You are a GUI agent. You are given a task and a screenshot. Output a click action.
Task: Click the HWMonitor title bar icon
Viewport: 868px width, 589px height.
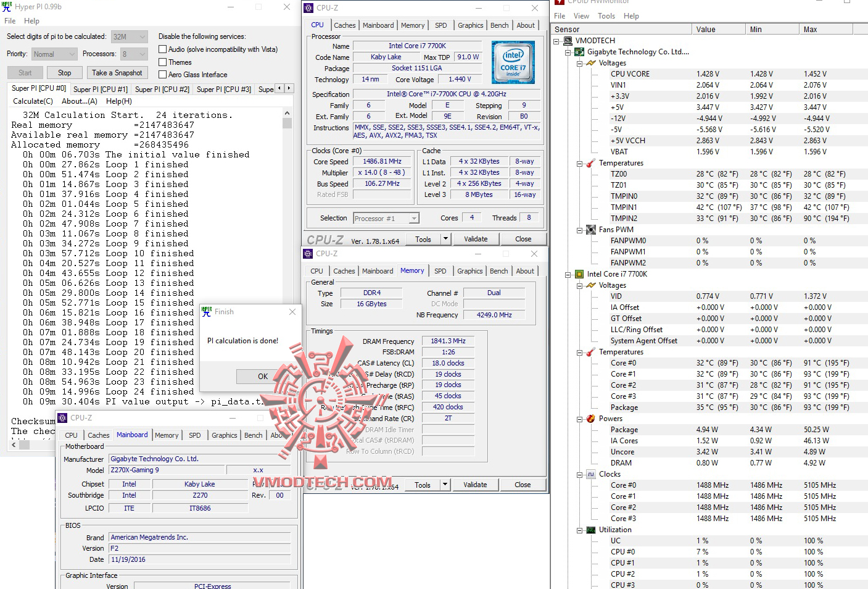tap(560, 2)
